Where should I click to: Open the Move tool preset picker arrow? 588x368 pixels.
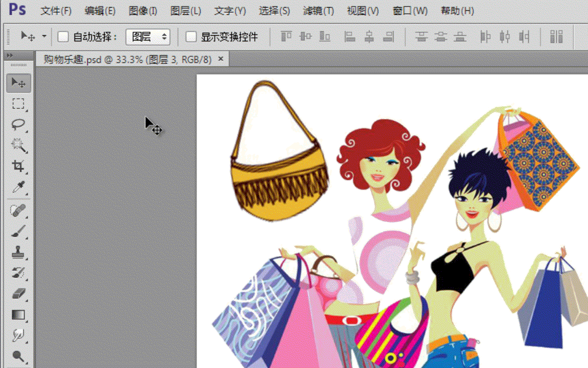click(x=44, y=36)
